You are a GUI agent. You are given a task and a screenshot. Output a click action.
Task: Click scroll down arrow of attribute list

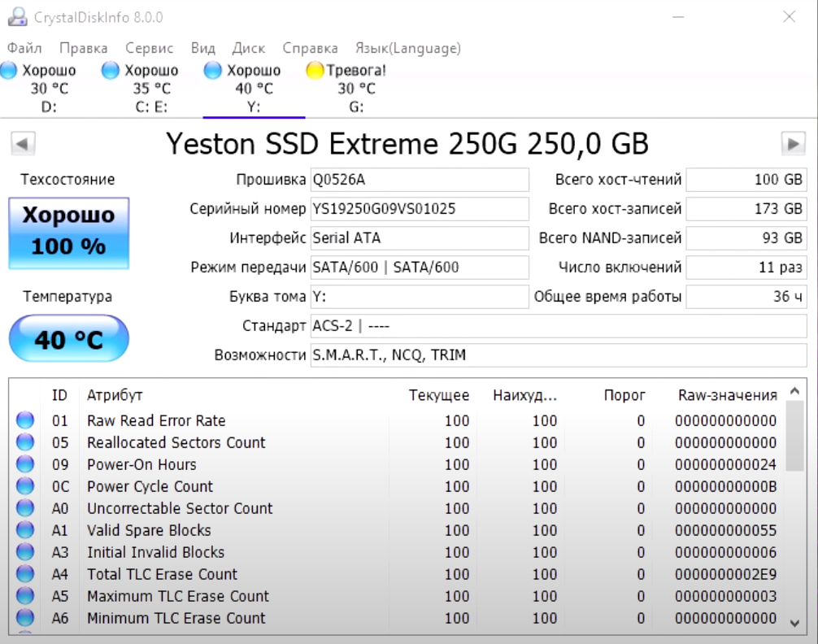tap(794, 623)
